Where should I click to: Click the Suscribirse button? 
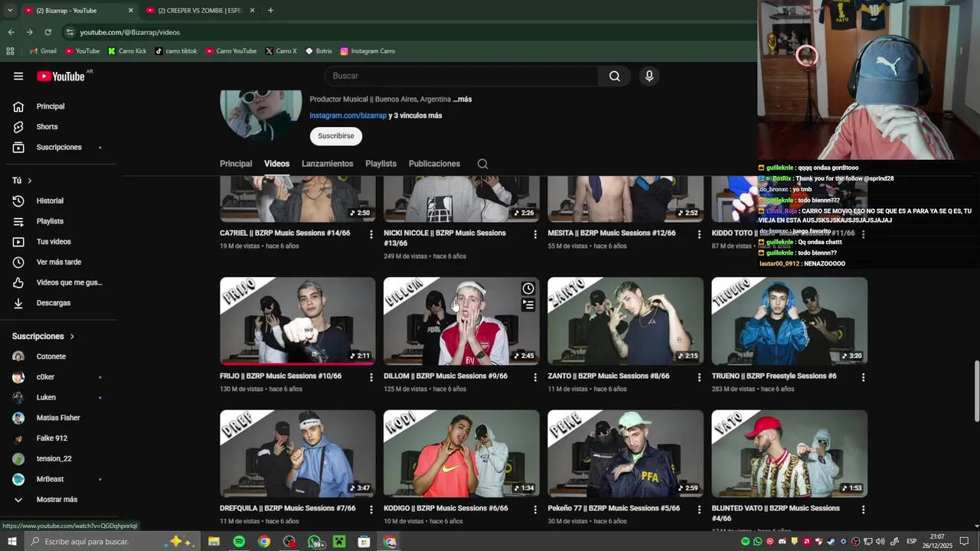(x=336, y=136)
